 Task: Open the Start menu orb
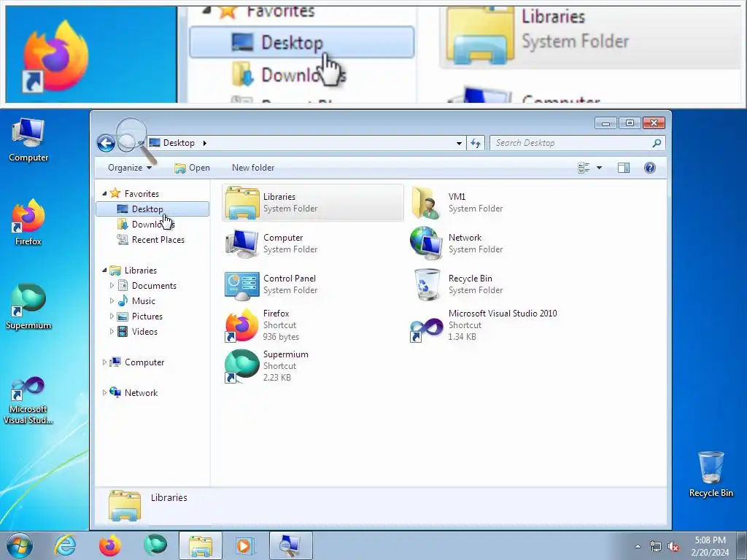coord(20,545)
